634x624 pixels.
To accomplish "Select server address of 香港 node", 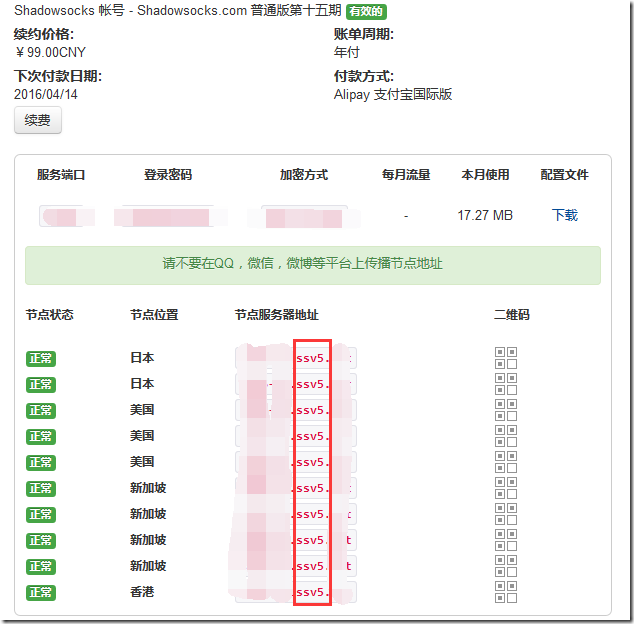I will click(296, 592).
